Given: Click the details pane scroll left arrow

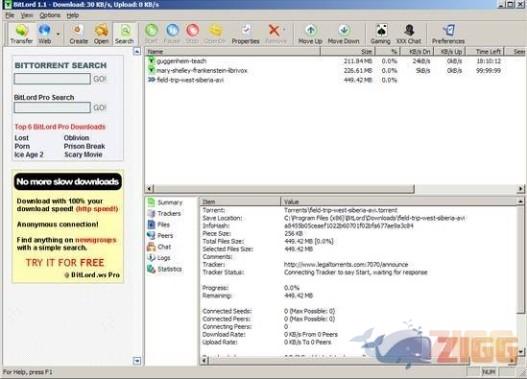Looking at the screenshot, I should point(204,361).
